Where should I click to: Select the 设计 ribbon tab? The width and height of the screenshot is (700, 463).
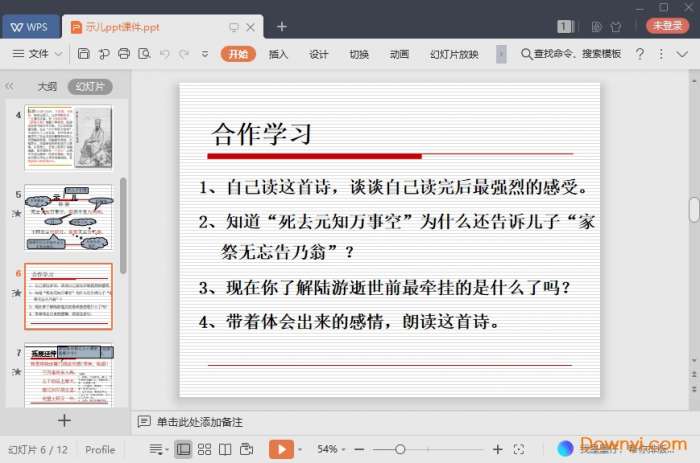pos(318,54)
